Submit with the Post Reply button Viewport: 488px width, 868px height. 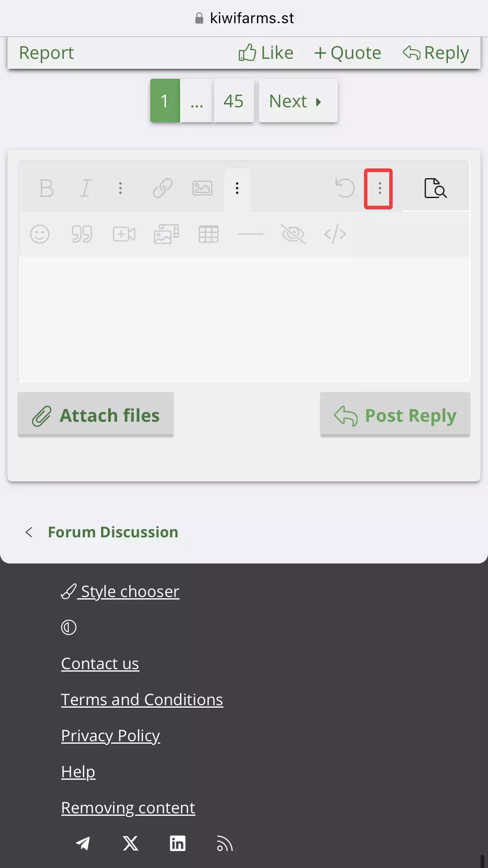tap(395, 415)
